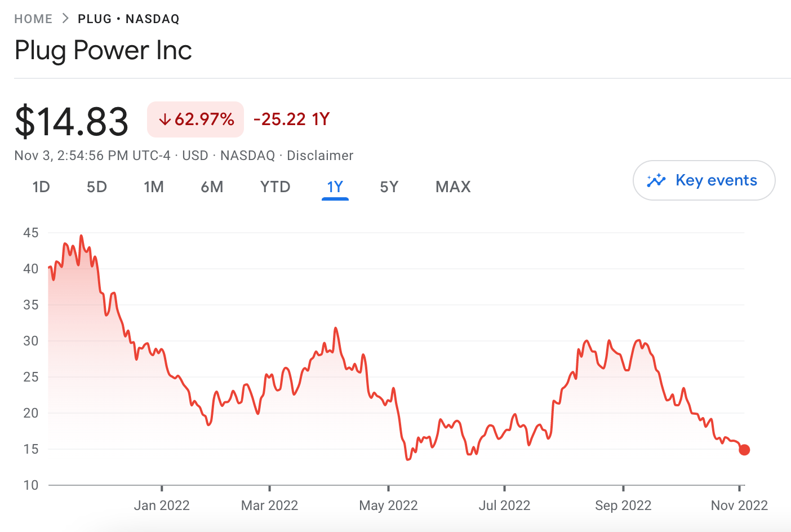The width and height of the screenshot is (791, 532).
Task: Go to HOME breadcrumb link
Action: pos(33,19)
